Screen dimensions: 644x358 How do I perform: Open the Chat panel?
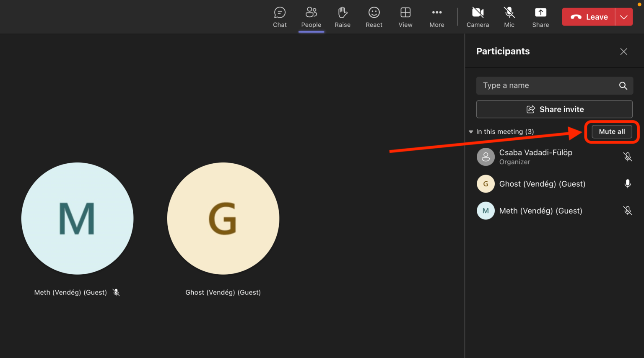pyautogui.click(x=280, y=17)
